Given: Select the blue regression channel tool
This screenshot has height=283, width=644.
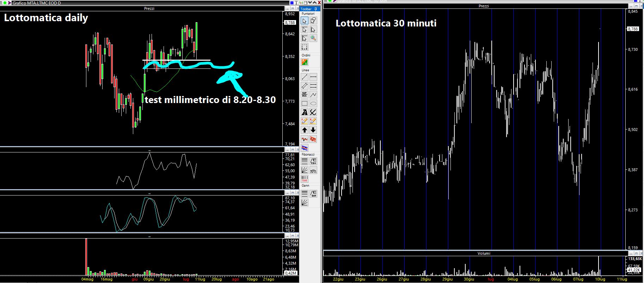Looking at the screenshot, I should pos(305,147).
